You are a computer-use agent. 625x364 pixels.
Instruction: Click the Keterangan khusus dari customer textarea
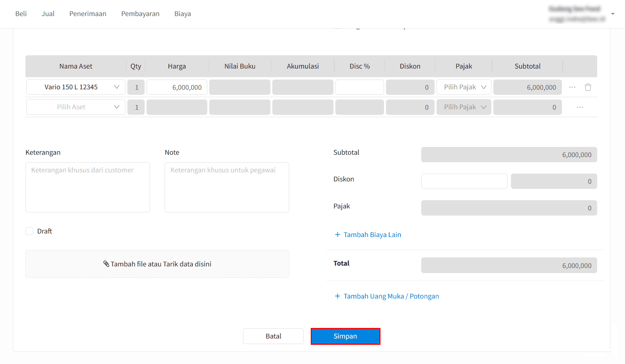tap(88, 187)
